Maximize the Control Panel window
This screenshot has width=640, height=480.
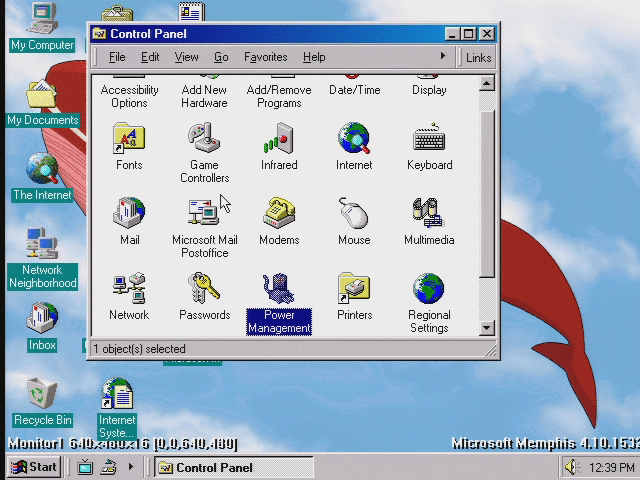[469, 34]
